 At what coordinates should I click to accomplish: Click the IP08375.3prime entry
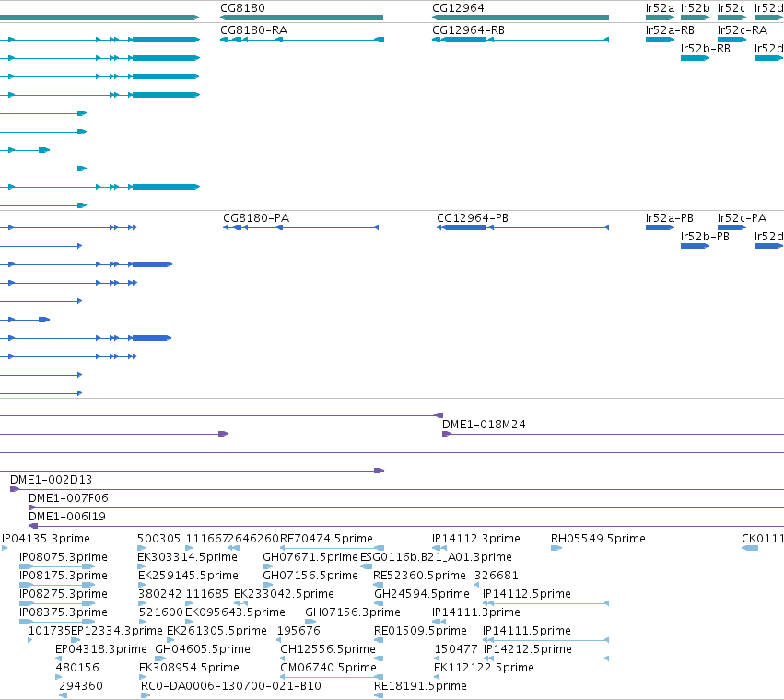point(64,612)
